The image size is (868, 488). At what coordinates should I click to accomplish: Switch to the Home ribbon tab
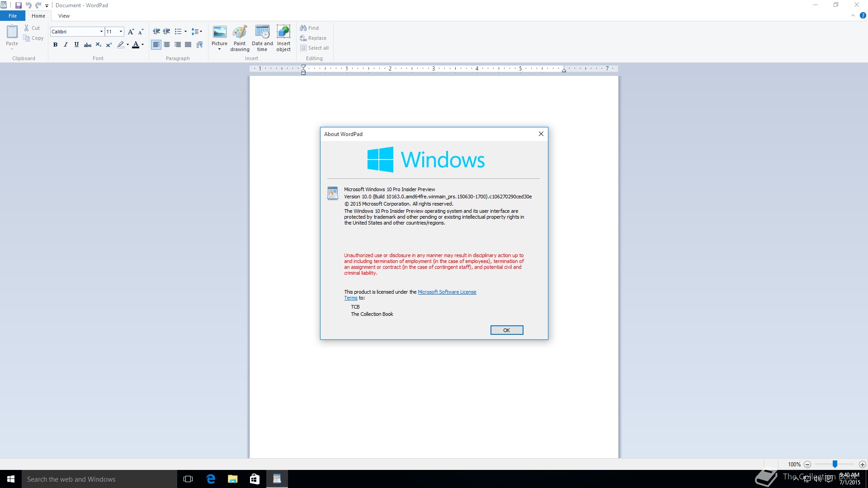point(38,16)
